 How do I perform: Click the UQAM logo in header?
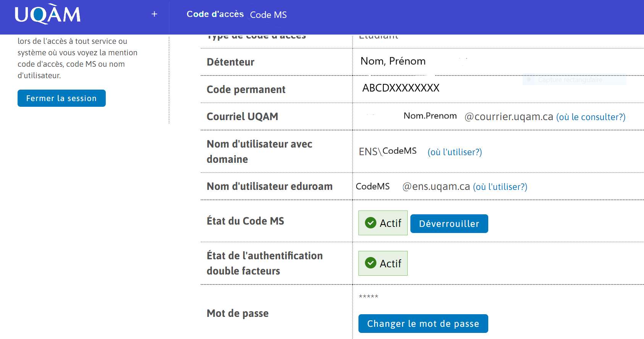click(x=48, y=14)
